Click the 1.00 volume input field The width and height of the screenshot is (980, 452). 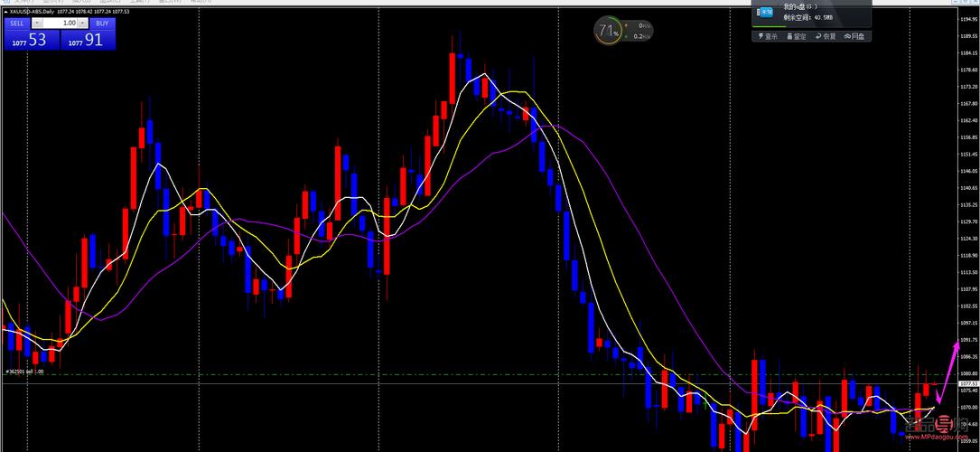click(60, 24)
